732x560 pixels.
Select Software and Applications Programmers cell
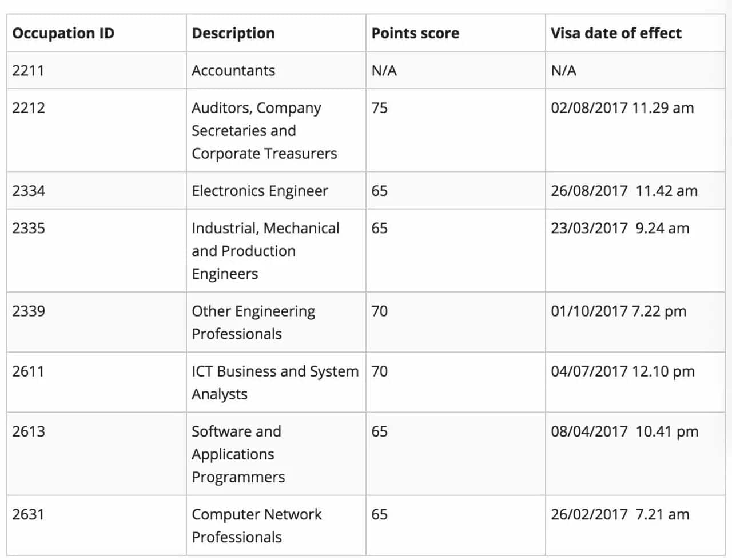(276, 454)
